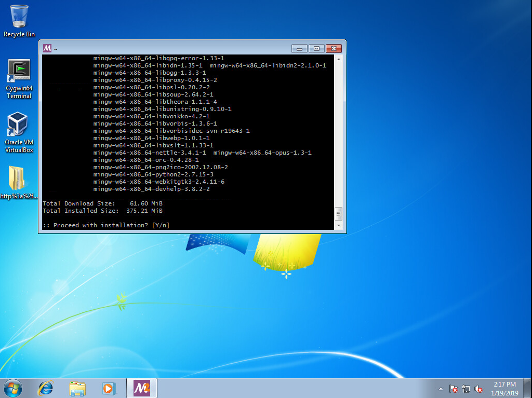The height and width of the screenshot is (398, 532).
Task: Select the http%3a%2f folder on the desktop
Action: point(19,182)
